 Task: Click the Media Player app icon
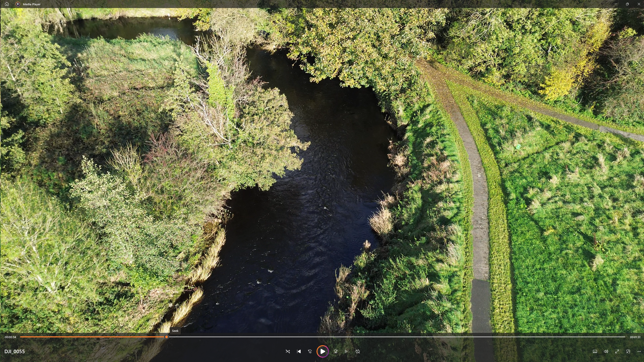18,4
